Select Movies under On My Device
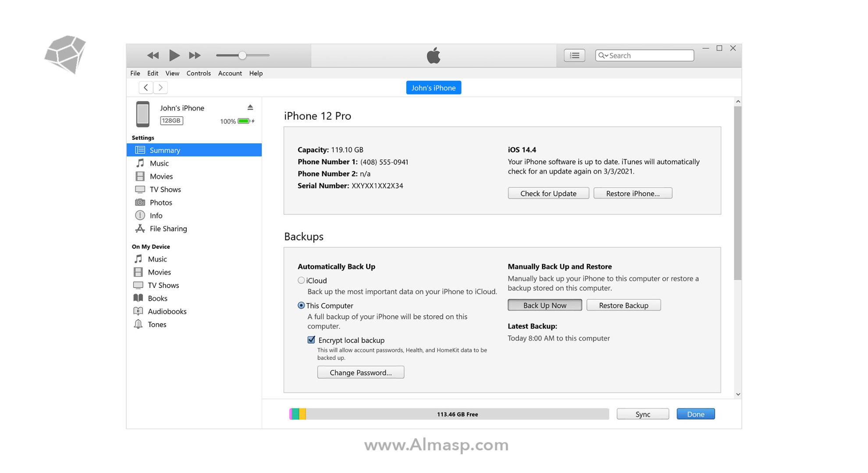 tap(194, 272)
